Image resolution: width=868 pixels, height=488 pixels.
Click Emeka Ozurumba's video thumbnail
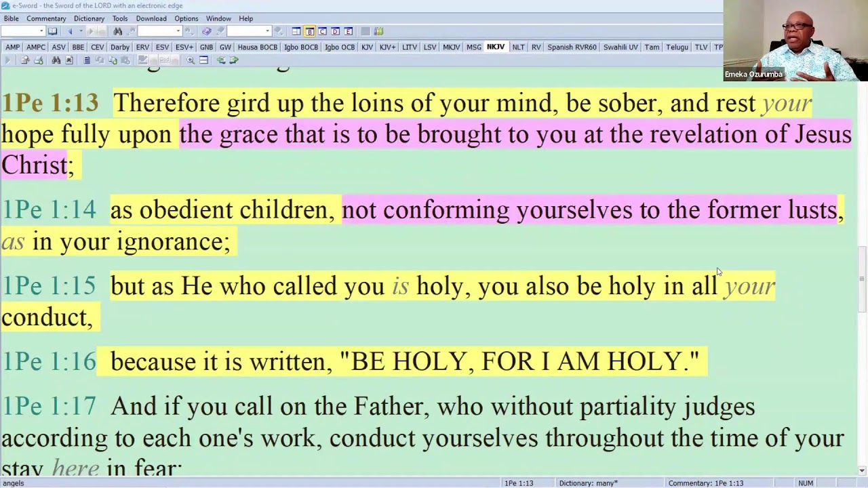[x=795, y=41]
